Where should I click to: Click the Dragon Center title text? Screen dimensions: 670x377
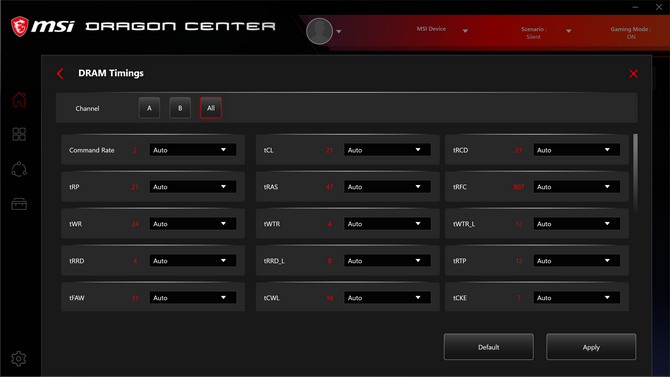pyautogui.click(x=180, y=27)
